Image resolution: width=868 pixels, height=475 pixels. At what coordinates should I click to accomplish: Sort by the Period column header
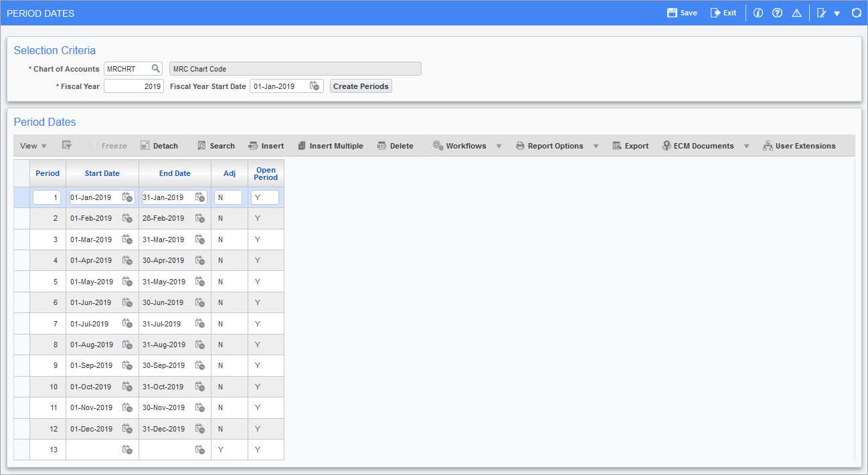48,173
